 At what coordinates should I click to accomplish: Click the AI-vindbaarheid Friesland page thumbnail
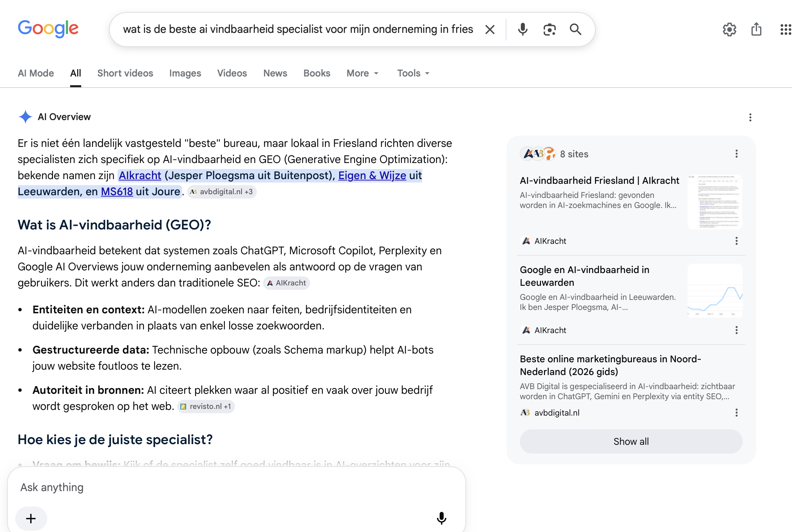coord(715,202)
